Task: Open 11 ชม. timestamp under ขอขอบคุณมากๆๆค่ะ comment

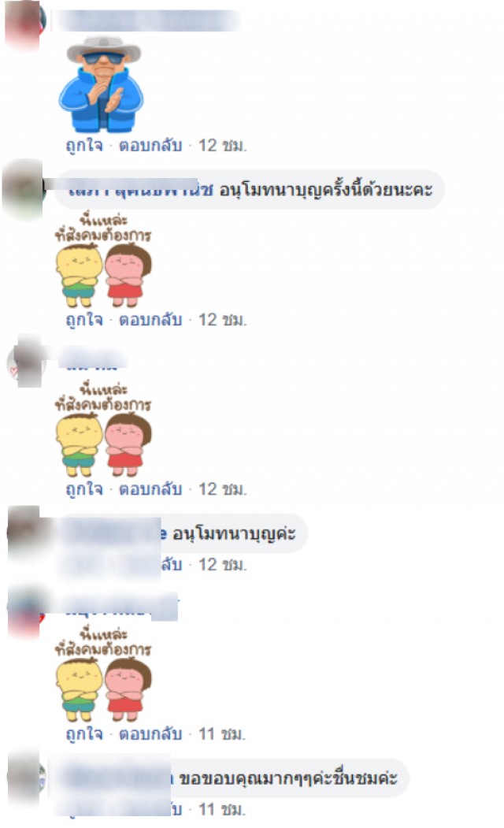Action: tap(222, 809)
